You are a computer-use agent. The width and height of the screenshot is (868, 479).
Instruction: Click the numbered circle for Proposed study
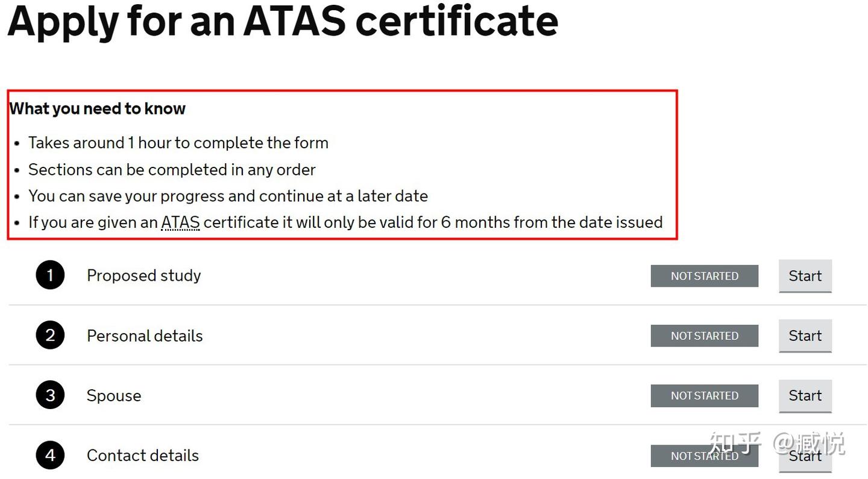click(50, 275)
